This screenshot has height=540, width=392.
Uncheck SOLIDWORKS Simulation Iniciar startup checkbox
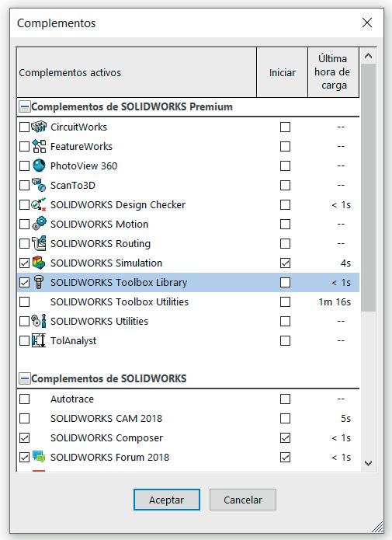click(x=285, y=263)
